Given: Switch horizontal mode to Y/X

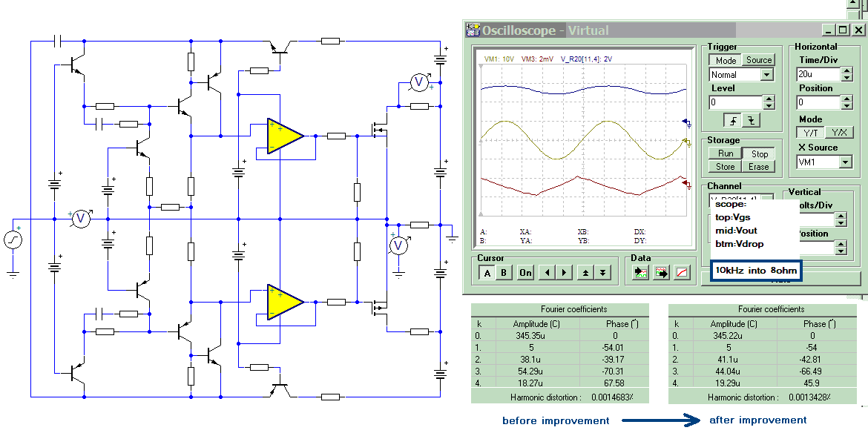Looking at the screenshot, I should tap(839, 133).
